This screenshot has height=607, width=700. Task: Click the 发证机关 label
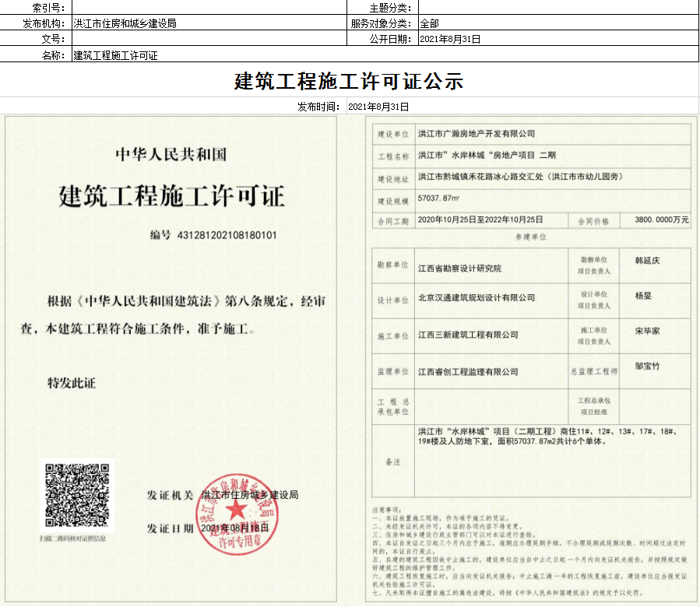click(x=170, y=495)
